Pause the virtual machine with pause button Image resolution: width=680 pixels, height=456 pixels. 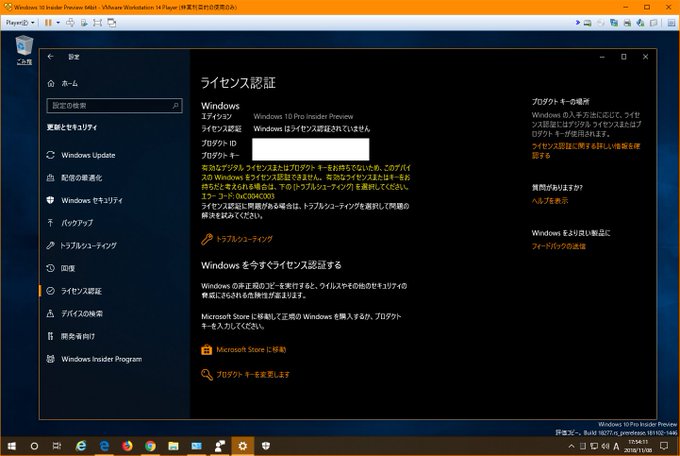pyautogui.click(x=48, y=23)
